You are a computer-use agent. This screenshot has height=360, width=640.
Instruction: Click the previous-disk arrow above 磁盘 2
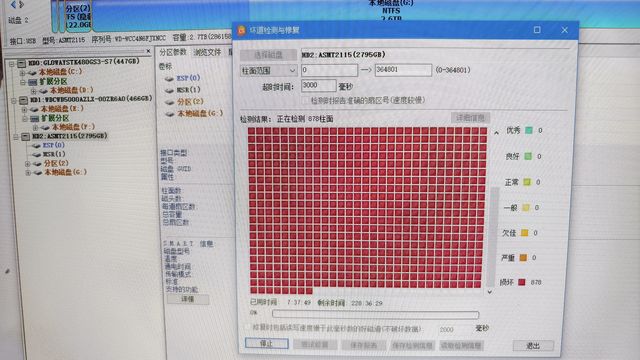[x=13, y=4]
